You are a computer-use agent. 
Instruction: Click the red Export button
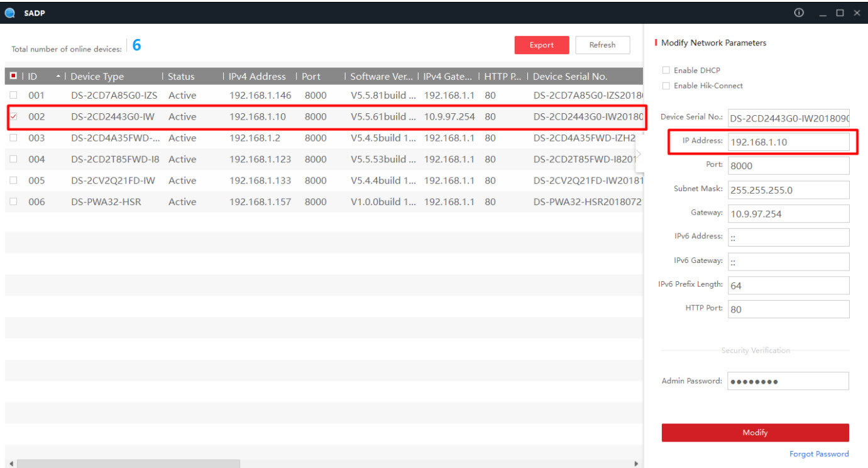(541, 45)
